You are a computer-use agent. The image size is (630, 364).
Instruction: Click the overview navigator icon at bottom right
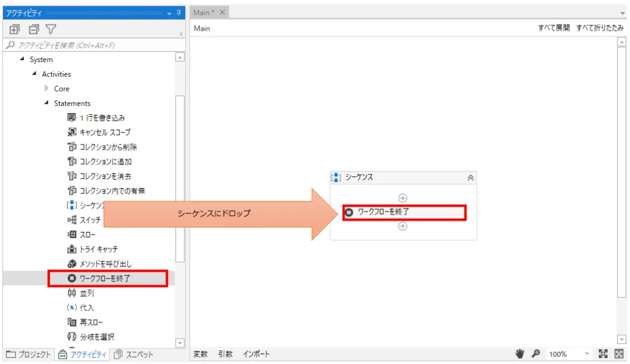click(x=618, y=354)
